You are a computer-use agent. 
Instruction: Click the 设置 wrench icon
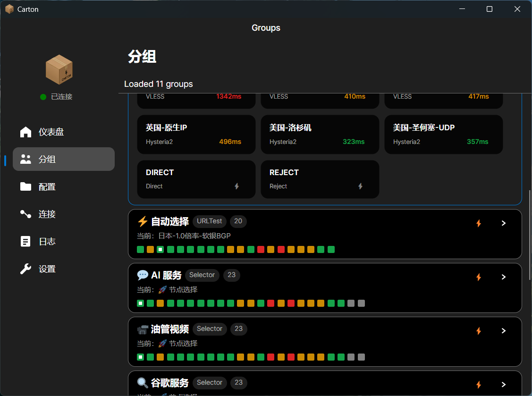coord(25,269)
